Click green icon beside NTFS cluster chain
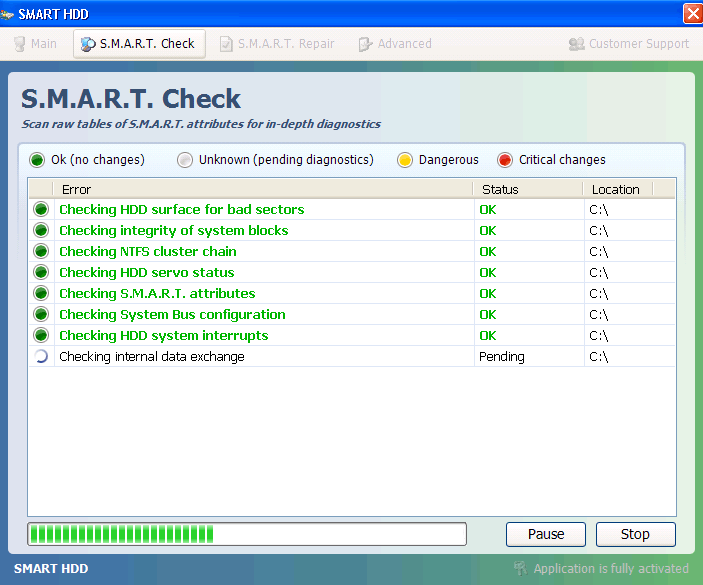Viewport: 703px width, 585px height. [x=41, y=252]
